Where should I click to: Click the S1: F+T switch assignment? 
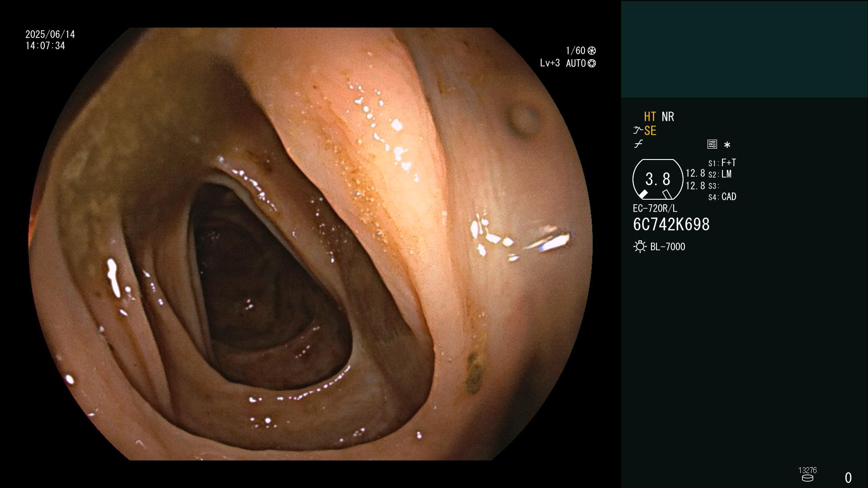click(722, 163)
